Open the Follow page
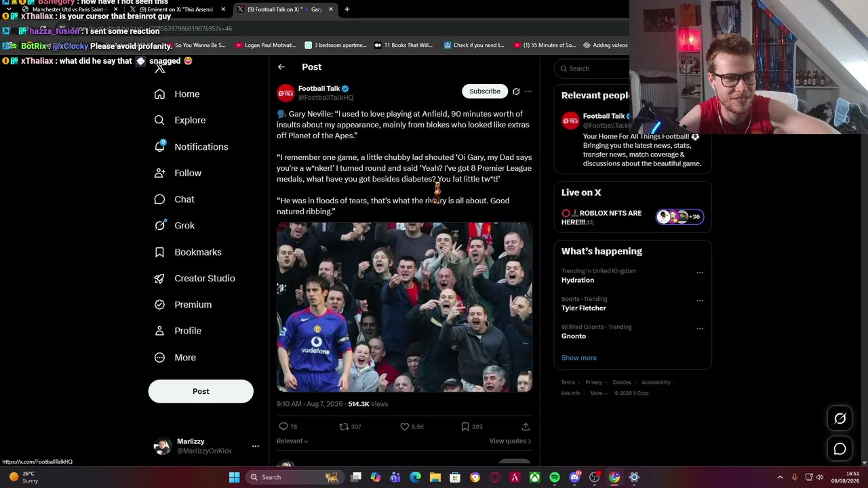868x488 pixels. coord(178,173)
